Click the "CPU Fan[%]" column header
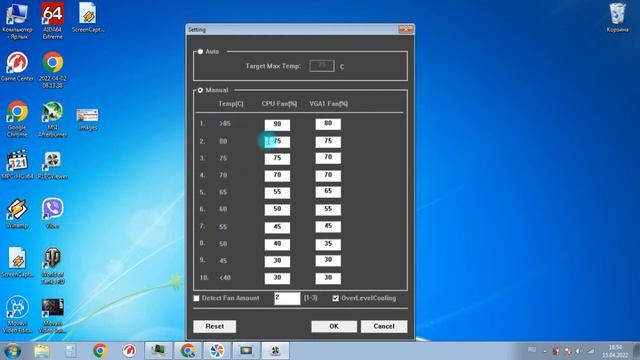 pyautogui.click(x=279, y=104)
